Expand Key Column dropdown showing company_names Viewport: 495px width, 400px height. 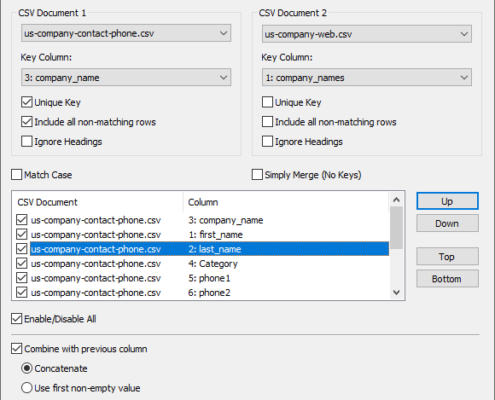(x=367, y=78)
